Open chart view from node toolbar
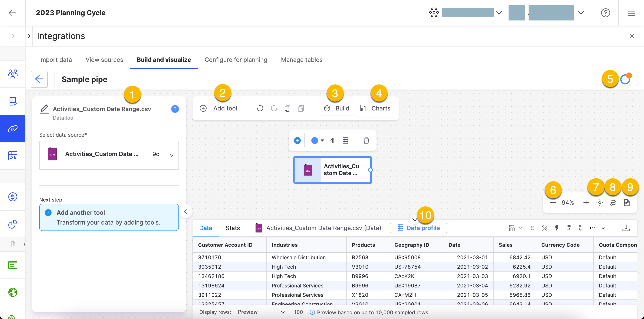 (x=332, y=141)
